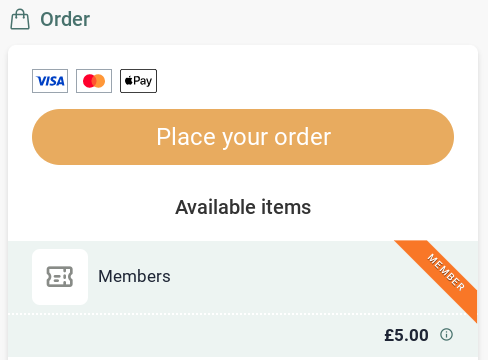Screen dimensions: 488x360
Task: Click the red circle of the Mastercard logo
Action: (89, 81)
